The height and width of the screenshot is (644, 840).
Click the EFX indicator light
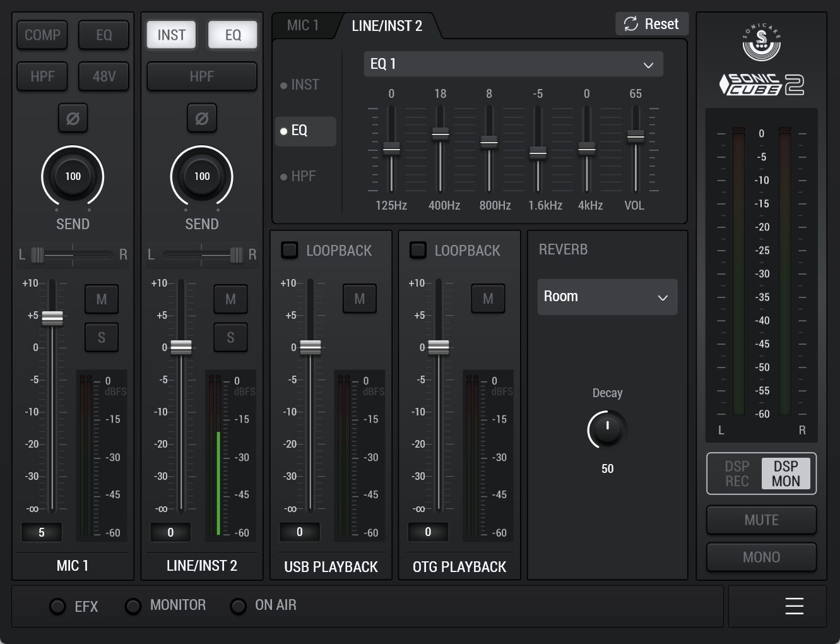point(57,607)
